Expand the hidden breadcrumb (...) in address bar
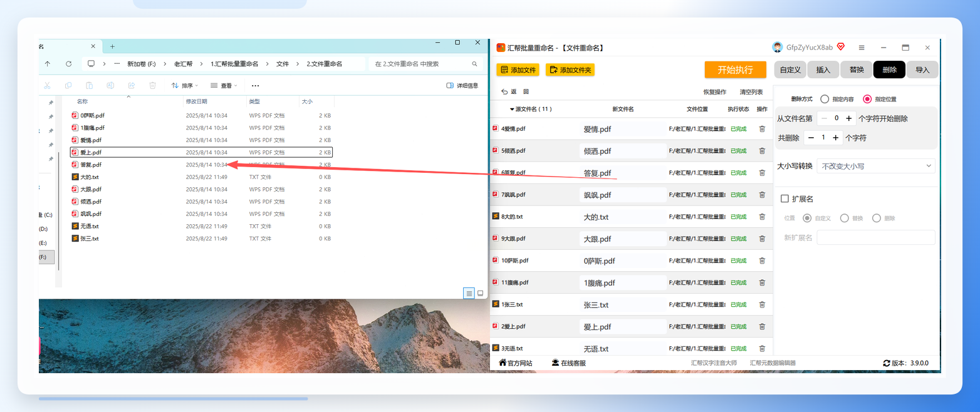The height and width of the screenshot is (412, 980). point(117,64)
